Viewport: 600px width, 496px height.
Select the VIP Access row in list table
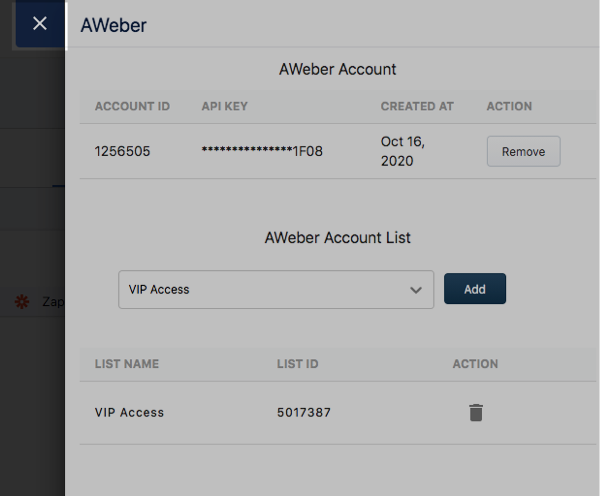tap(129, 412)
